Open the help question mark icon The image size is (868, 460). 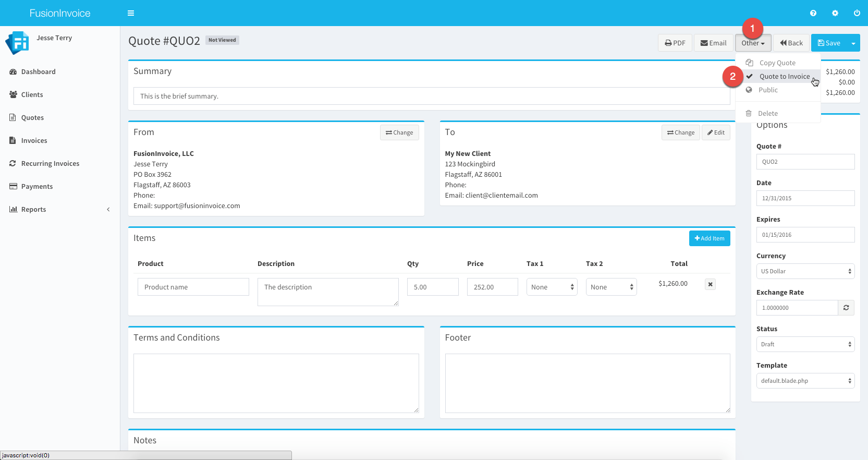pyautogui.click(x=813, y=13)
